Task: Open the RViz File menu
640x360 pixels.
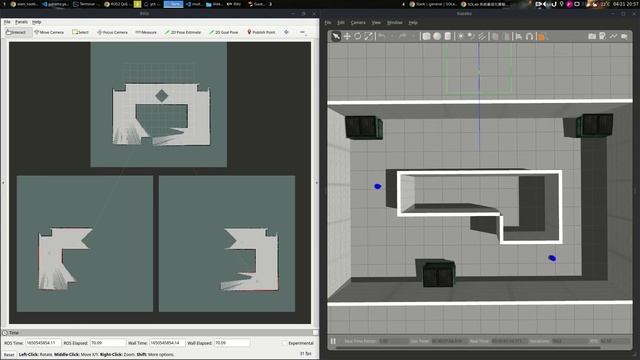Action: coord(7,22)
